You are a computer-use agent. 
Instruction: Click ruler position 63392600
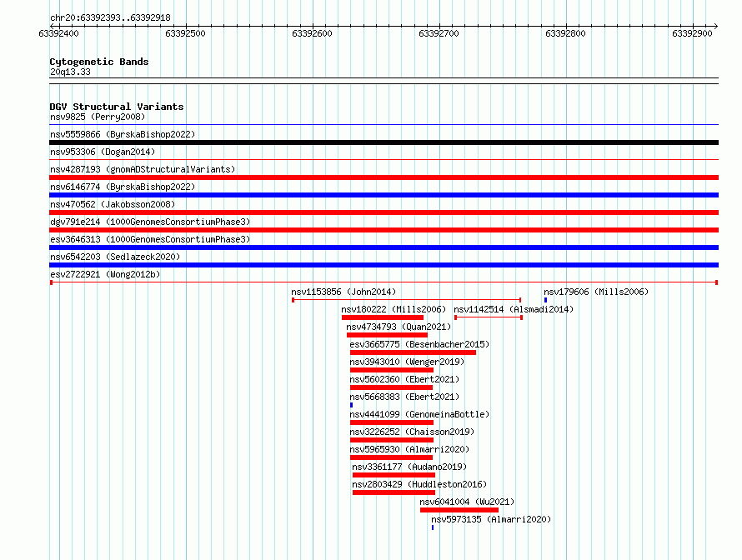[x=313, y=33]
